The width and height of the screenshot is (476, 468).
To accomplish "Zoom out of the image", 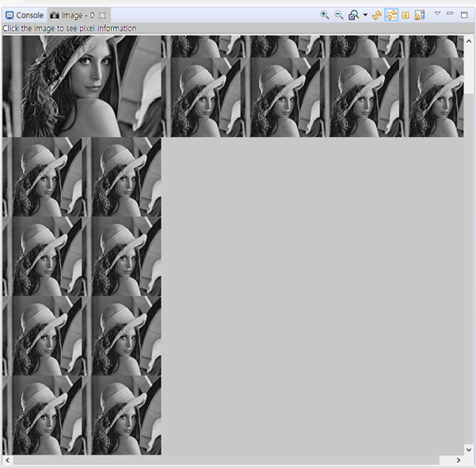I will [338, 15].
